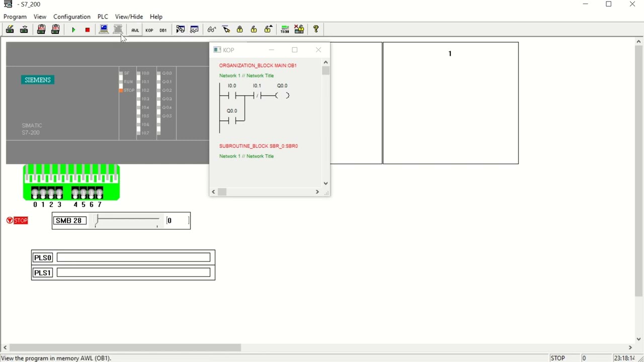The height and width of the screenshot is (362, 644).
Task: Open the PLC menu
Action: tap(103, 17)
